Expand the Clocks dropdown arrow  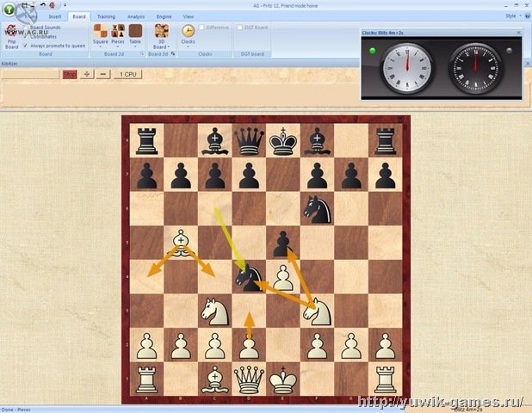click(x=188, y=46)
